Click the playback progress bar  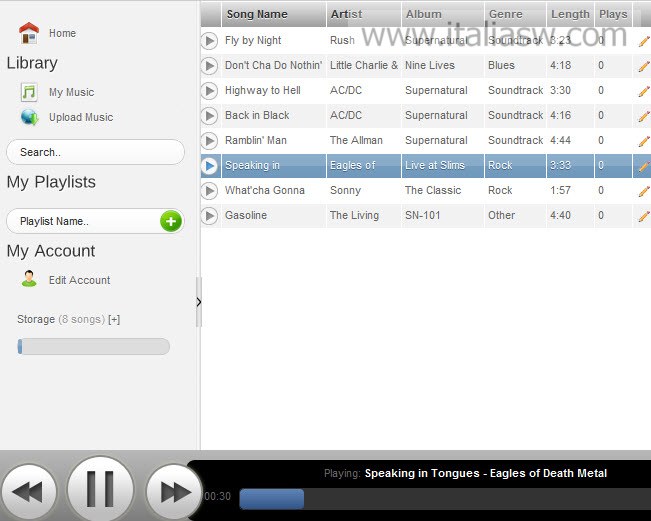445,499
